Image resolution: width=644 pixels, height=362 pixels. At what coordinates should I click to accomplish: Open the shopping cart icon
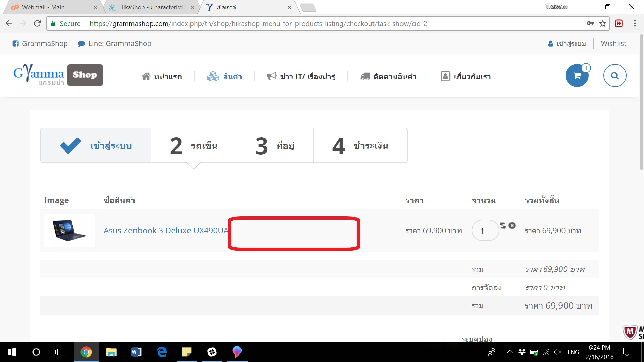click(577, 76)
